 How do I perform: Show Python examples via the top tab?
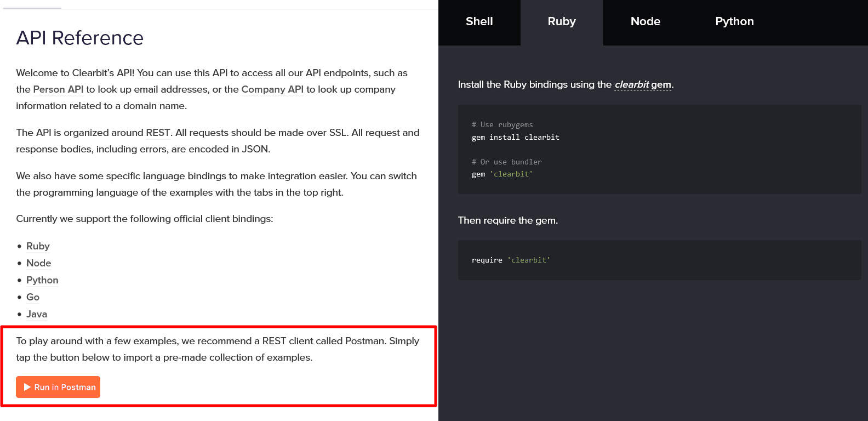click(x=734, y=22)
